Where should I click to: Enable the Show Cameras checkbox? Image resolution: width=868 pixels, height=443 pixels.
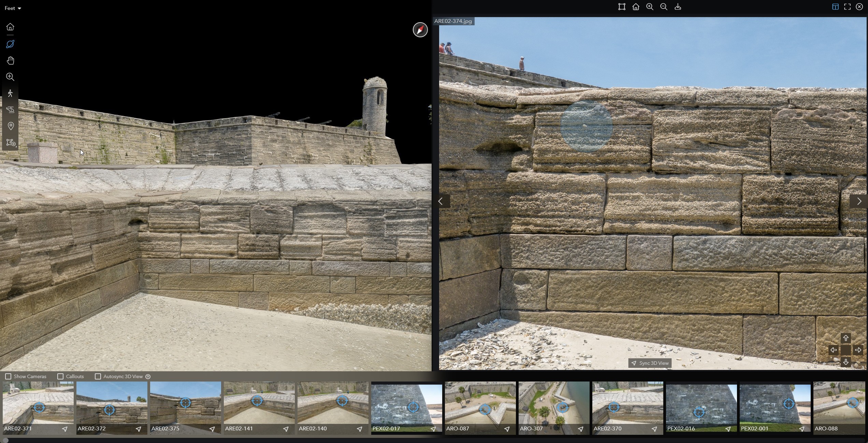[8, 376]
